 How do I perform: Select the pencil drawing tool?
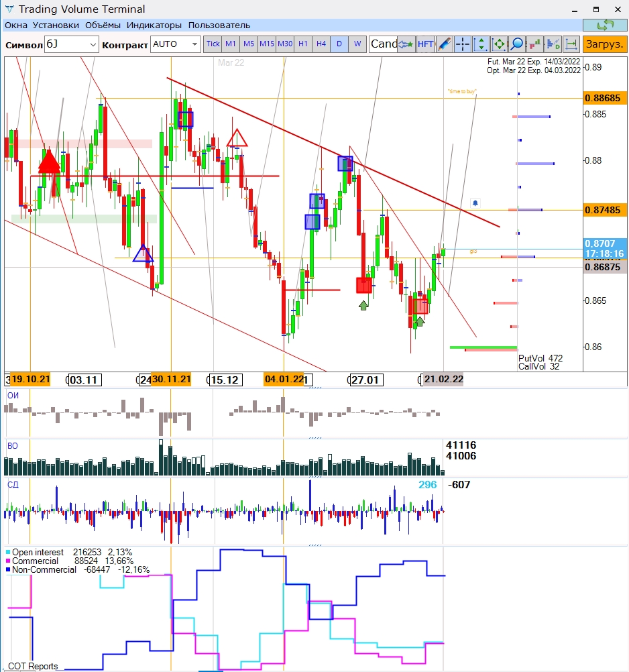[444, 44]
